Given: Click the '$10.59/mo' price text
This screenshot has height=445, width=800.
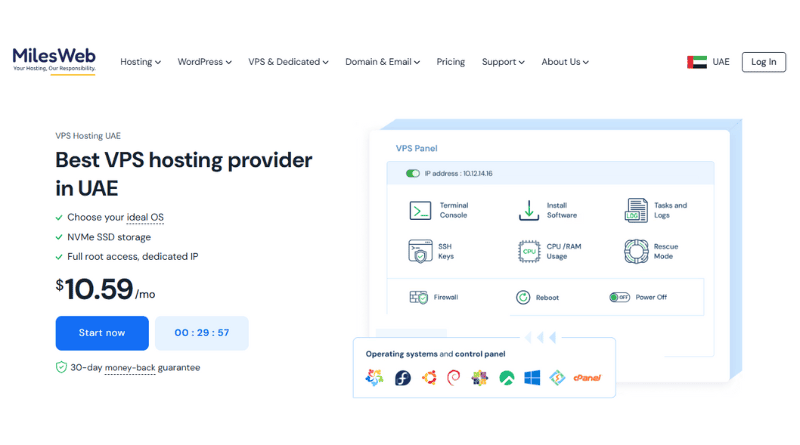Looking at the screenshot, I should pos(105,289).
